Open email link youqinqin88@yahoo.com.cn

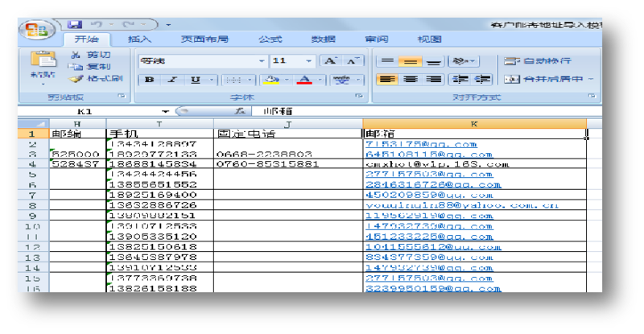click(461, 205)
